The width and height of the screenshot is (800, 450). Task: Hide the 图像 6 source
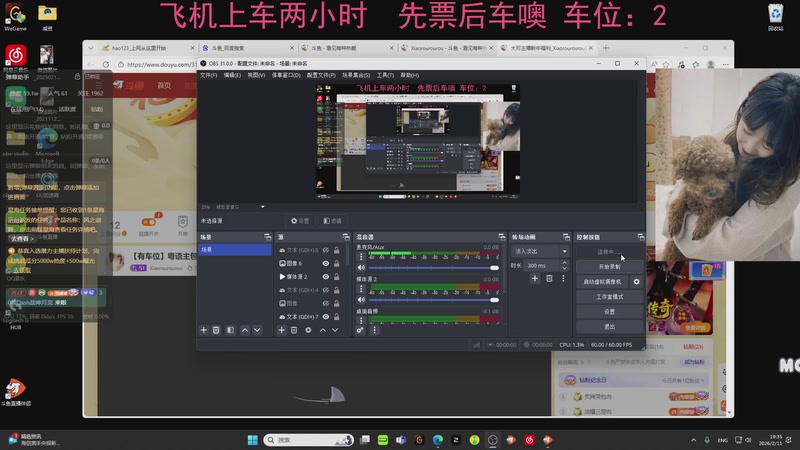click(x=326, y=263)
